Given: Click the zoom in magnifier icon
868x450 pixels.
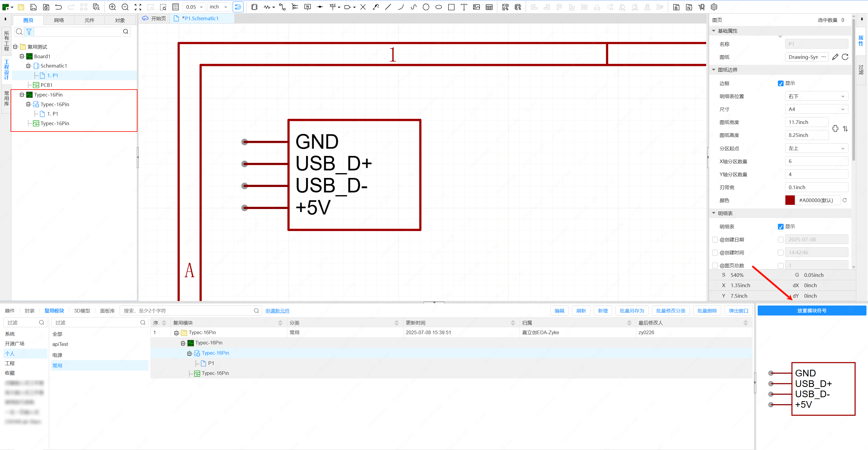Looking at the screenshot, I should coord(112,7).
